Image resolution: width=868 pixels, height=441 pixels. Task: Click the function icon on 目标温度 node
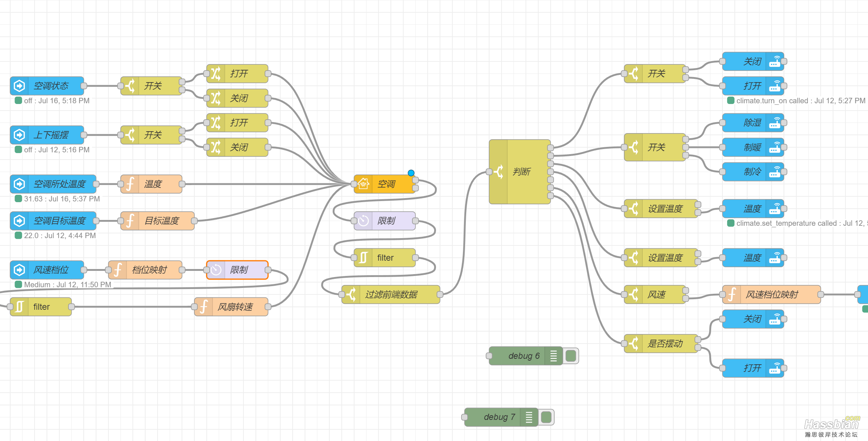point(130,221)
